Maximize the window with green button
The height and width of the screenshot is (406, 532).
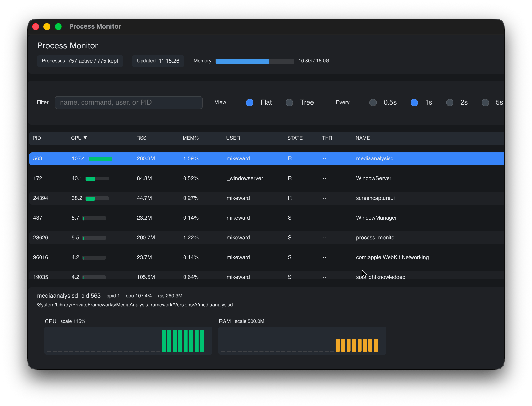tap(58, 26)
